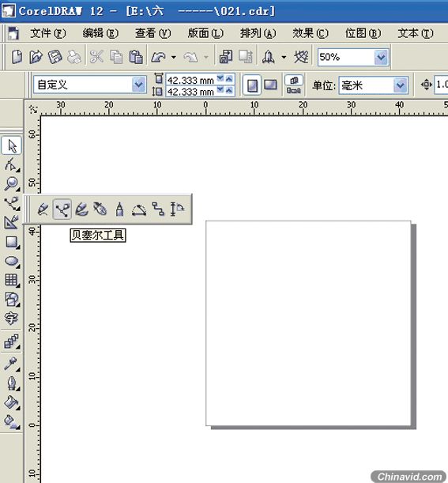Open the 文件(F) menu
The image size is (448, 483).
point(47,33)
